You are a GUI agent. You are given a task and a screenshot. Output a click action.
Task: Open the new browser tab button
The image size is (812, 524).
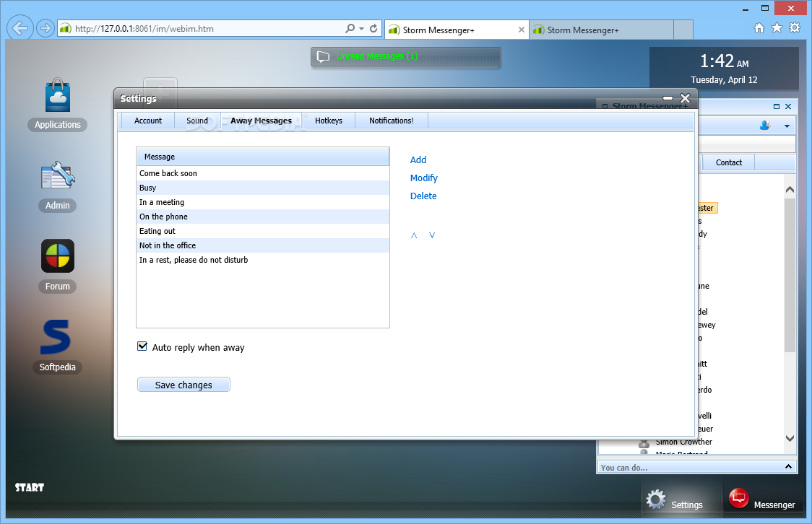coord(683,30)
